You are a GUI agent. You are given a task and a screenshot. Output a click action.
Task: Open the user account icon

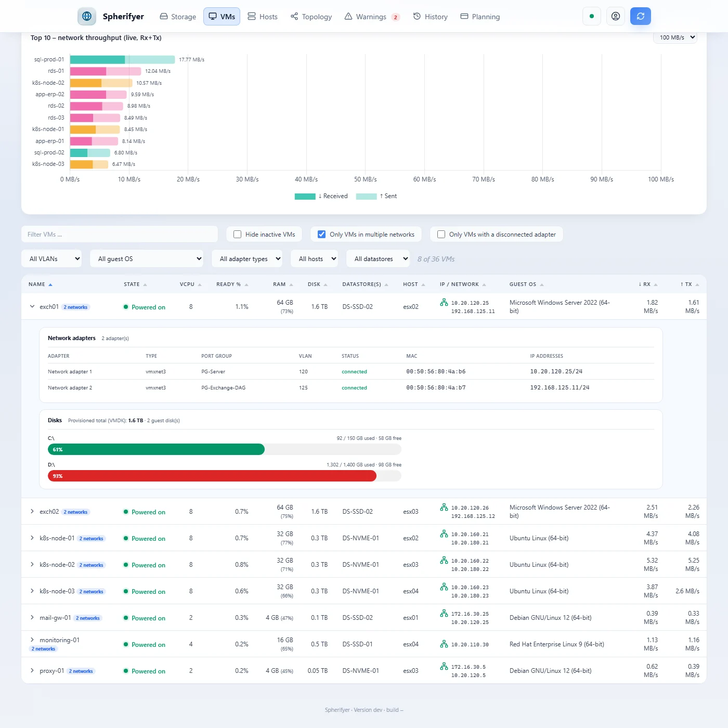616,16
